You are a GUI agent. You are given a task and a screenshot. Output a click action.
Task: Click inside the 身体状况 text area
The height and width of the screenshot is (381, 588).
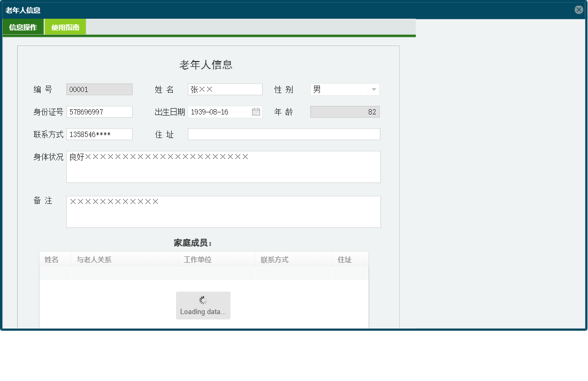pyautogui.click(x=223, y=166)
